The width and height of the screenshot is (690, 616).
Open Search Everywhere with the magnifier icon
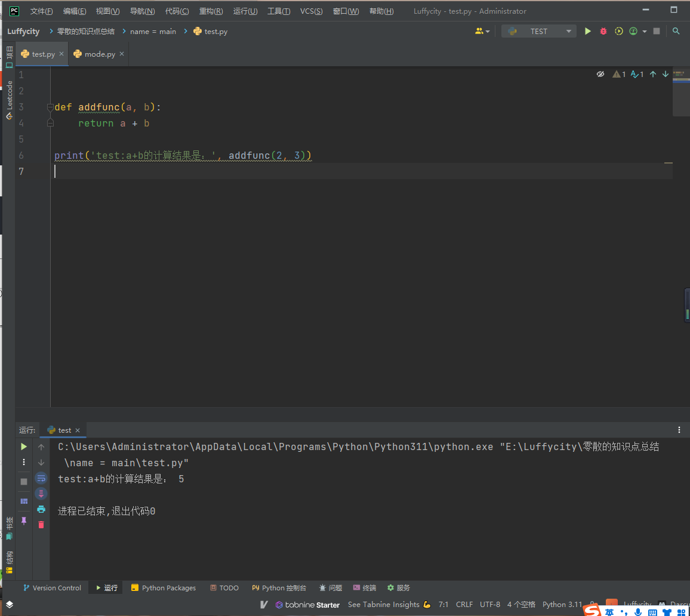coord(676,31)
